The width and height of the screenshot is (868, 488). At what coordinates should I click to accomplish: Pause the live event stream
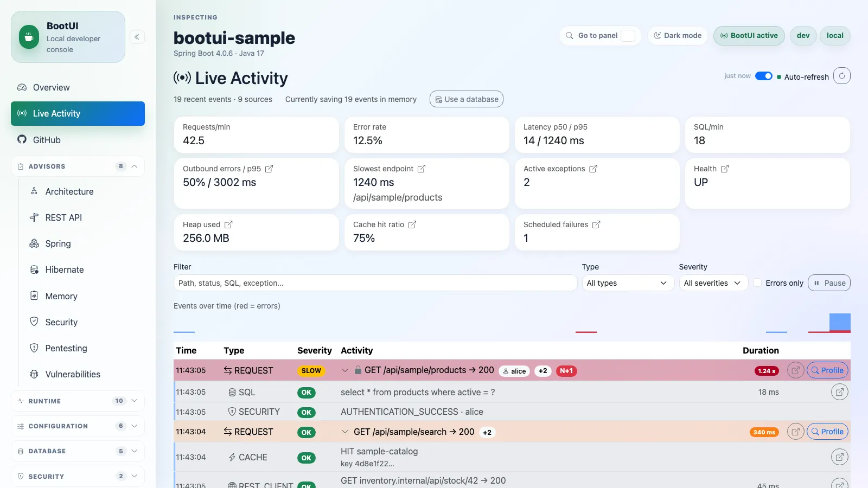(x=829, y=283)
